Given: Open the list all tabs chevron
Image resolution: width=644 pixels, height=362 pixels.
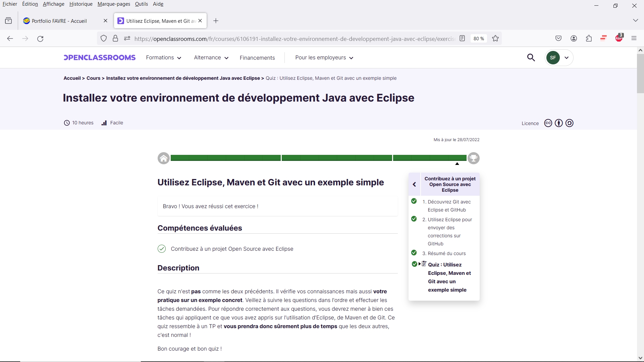Looking at the screenshot, I should pos(635,21).
